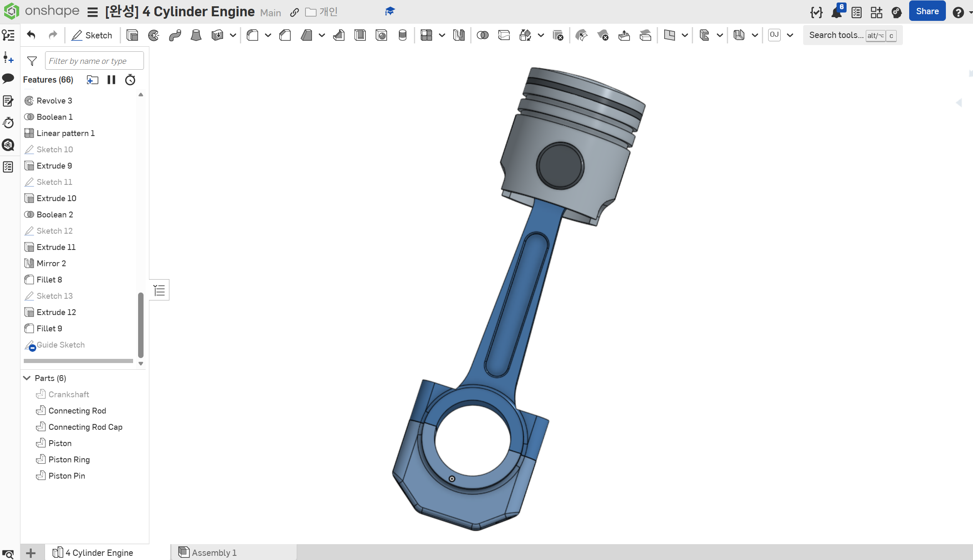
Task: Collapse the Parts (6) list
Action: pyautogui.click(x=27, y=378)
